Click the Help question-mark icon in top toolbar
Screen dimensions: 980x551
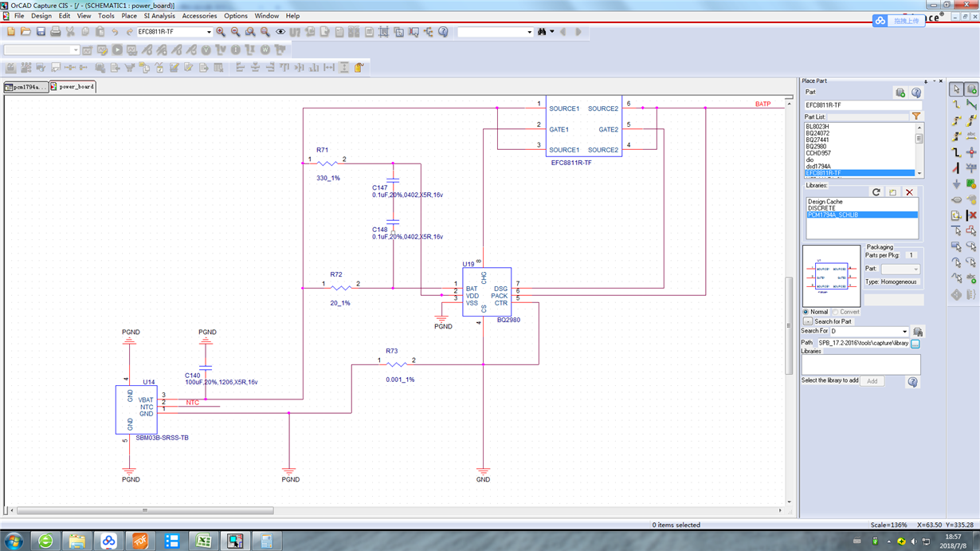point(443,32)
